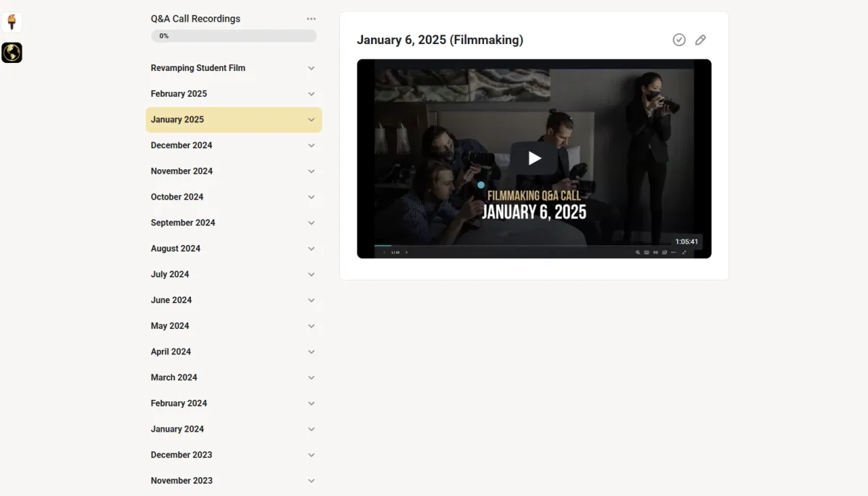Screen dimensions: 868x496
Task: Expand April 2024 section chevron
Action: pos(311,351)
